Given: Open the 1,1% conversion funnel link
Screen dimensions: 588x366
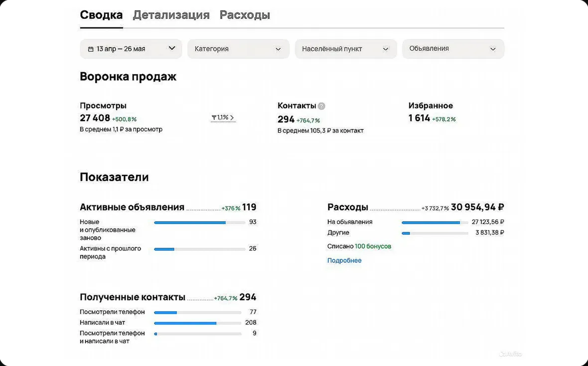Looking at the screenshot, I should [223, 118].
